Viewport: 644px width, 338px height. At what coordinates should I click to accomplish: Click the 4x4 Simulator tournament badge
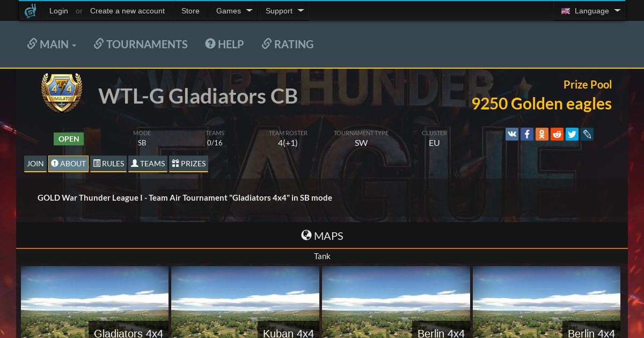point(62,92)
